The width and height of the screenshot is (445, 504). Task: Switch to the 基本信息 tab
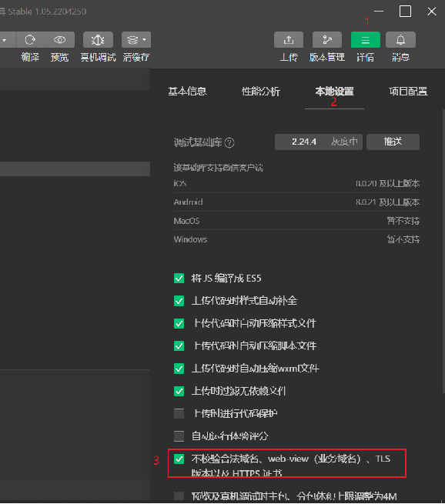click(x=187, y=92)
